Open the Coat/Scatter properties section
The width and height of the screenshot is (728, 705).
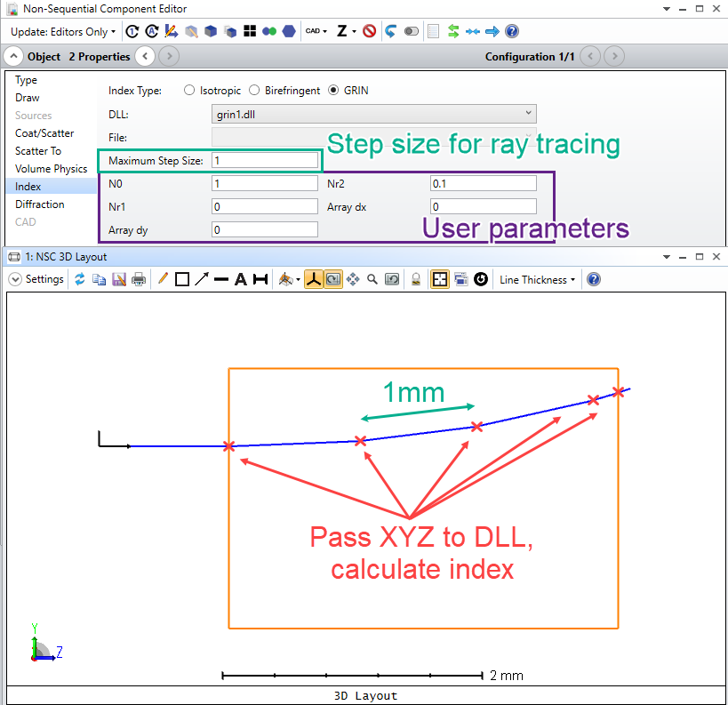point(44,133)
